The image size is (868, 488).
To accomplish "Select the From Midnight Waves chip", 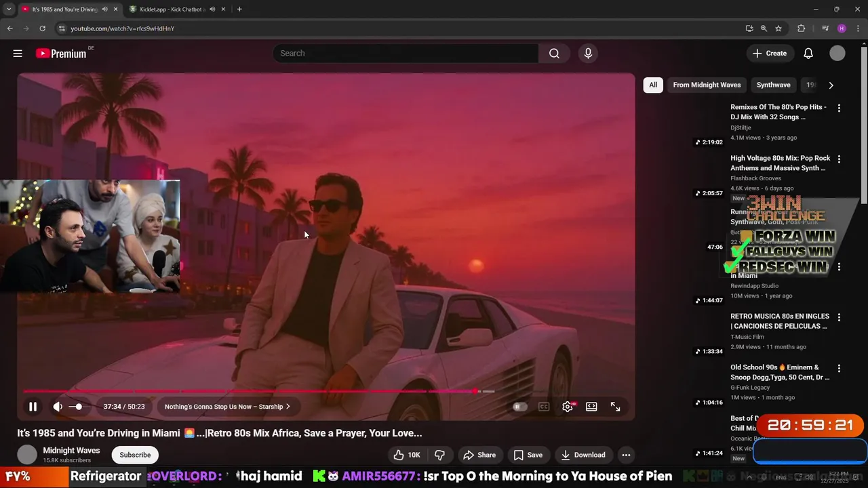I will click(707, 85).
